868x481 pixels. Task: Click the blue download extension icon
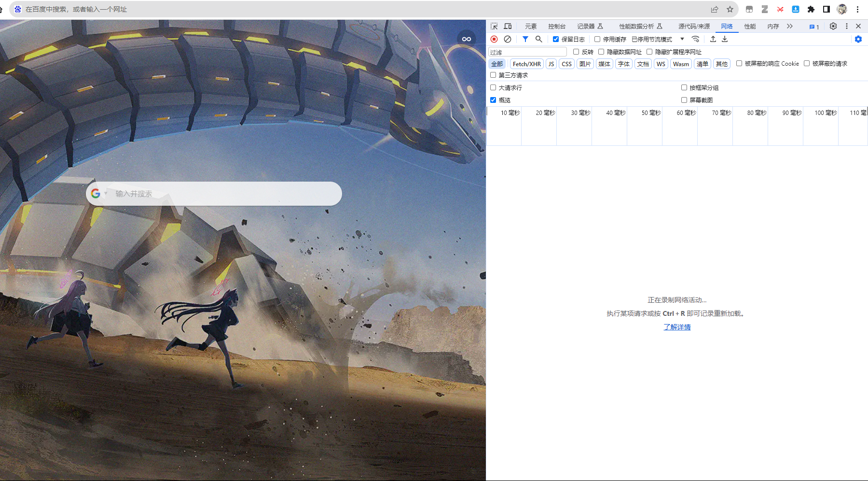click(x=796, y=9)
